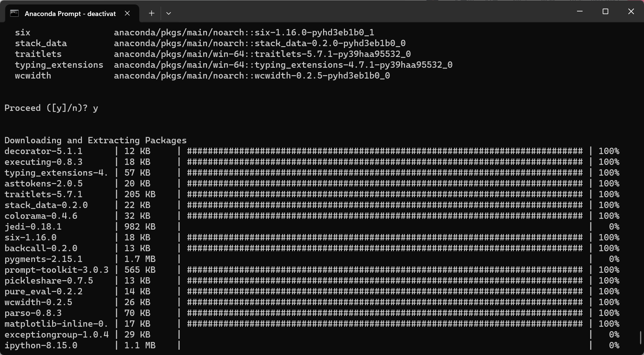Screen dimensions: 644x355
Task: Click 'traitlets' in the package list
Action: pyautogui.click(x=38, y=54)
